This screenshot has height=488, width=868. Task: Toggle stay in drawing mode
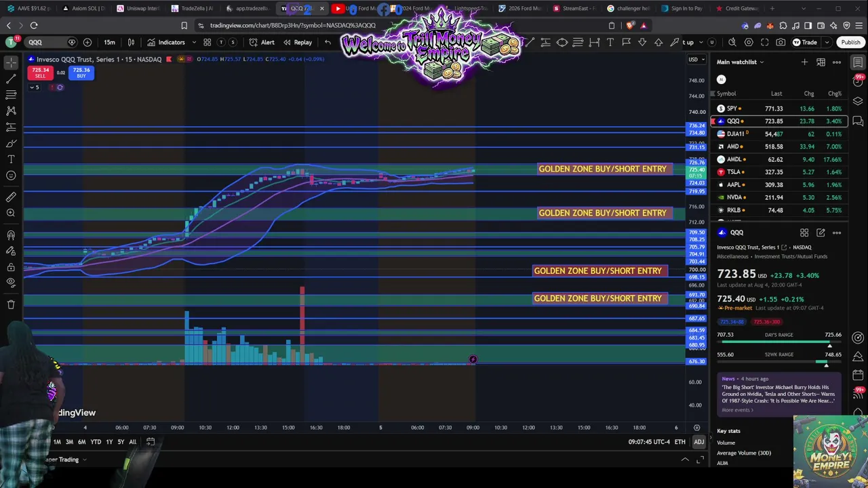11,251
